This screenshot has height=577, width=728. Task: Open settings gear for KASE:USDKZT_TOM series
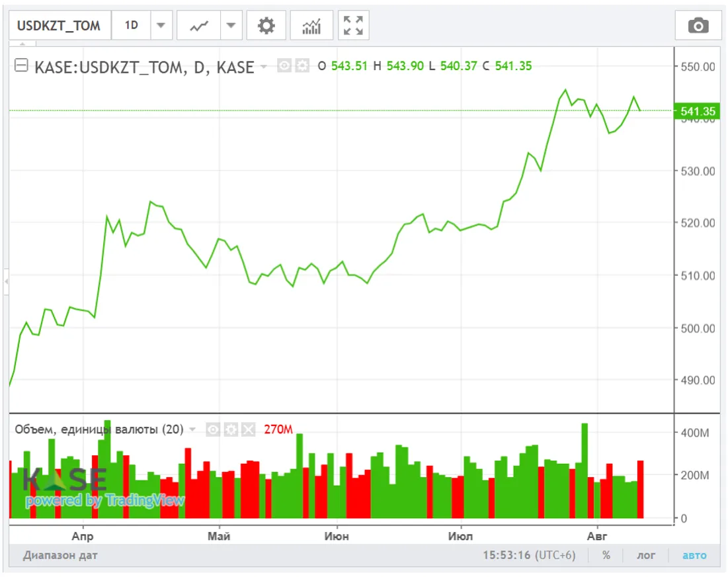pos(302,66)
